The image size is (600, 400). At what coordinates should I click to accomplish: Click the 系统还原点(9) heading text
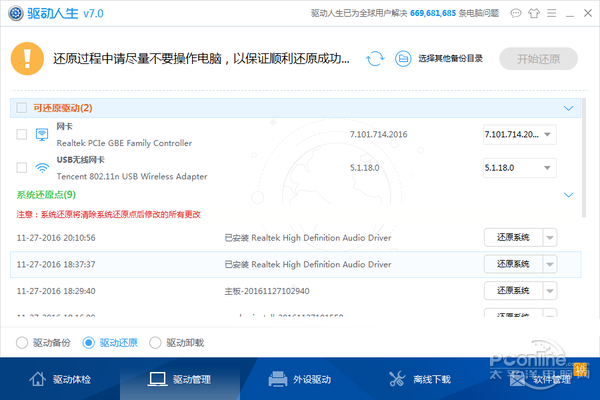click(46, 195)
